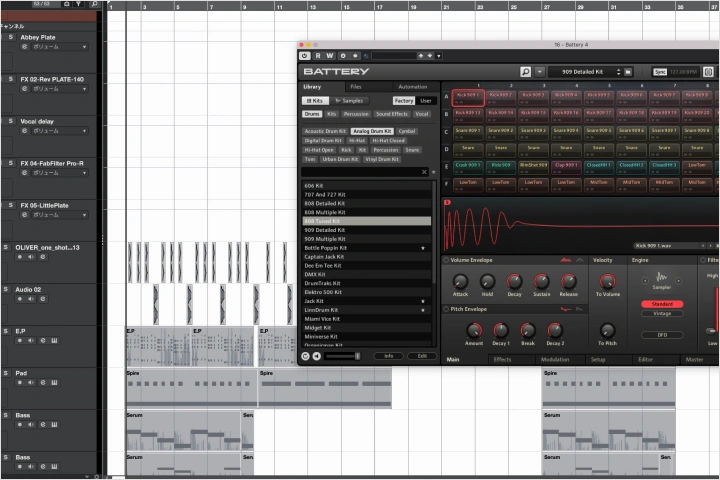
Task: Toggle favorite star on Bottle Poppin Kit
Action: (423, 248)
